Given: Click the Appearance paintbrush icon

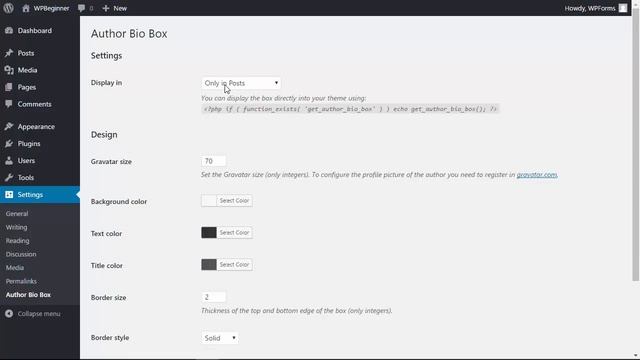Looking at the screenshot, I should [x=9, y=127].
